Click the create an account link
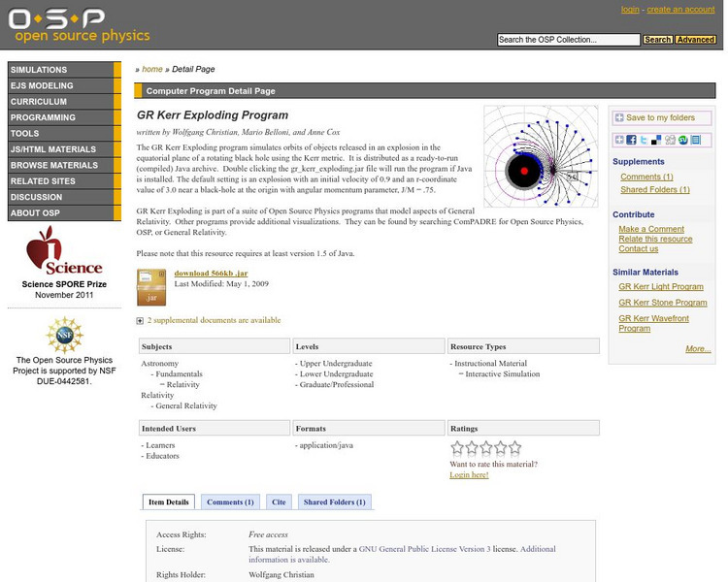This screenshot has width=728, height=582. pos(680,10)
